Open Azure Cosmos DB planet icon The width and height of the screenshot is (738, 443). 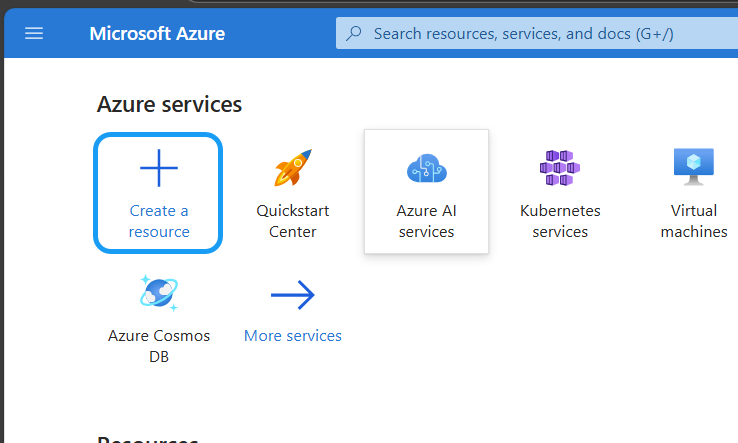(159, 293)
